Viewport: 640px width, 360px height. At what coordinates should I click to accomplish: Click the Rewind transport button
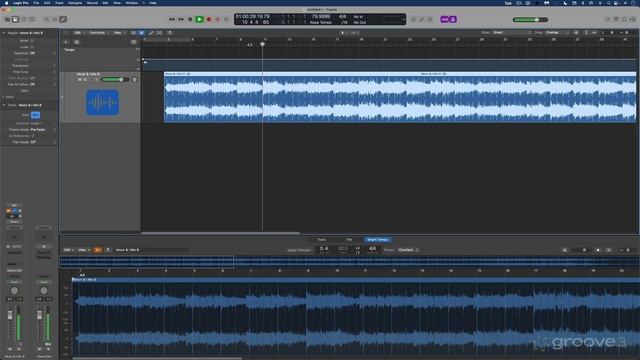click(x=172, y=19)
